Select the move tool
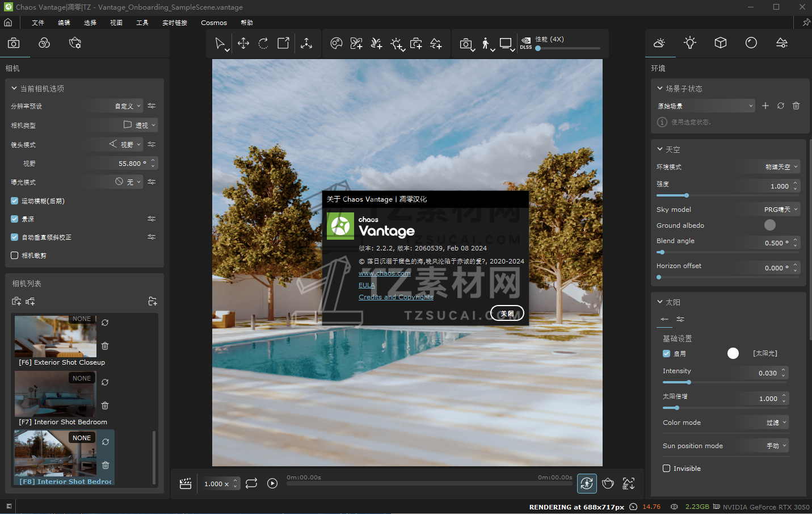Image resolution: width=812 pixels, height=514 pixels. tap(243, 43)
